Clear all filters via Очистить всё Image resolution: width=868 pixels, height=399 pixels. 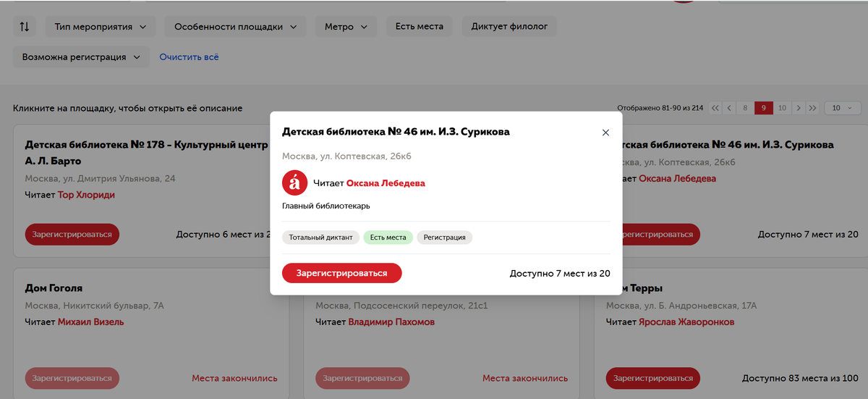pos(189,57)
